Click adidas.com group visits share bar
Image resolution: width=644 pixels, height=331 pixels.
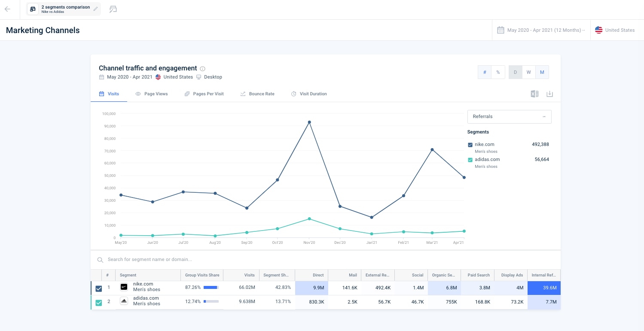(211, 301)
